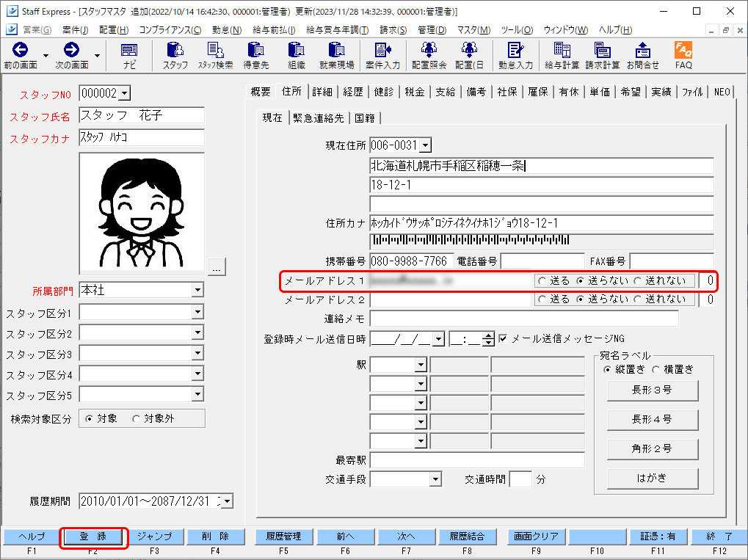Viewport: 748px width, 560px height.
Task: Select 送る radio for メールアドレス2
Action: click(542, 299)
